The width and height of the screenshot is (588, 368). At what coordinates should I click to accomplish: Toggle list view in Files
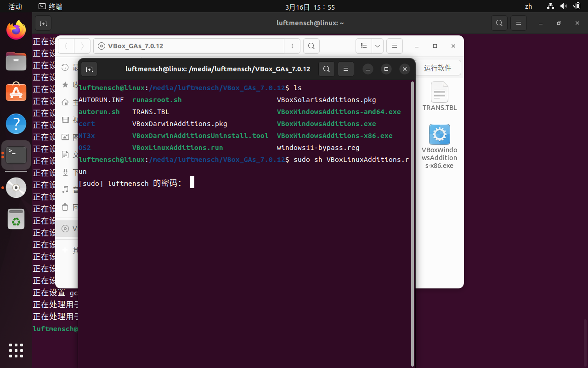363,46
